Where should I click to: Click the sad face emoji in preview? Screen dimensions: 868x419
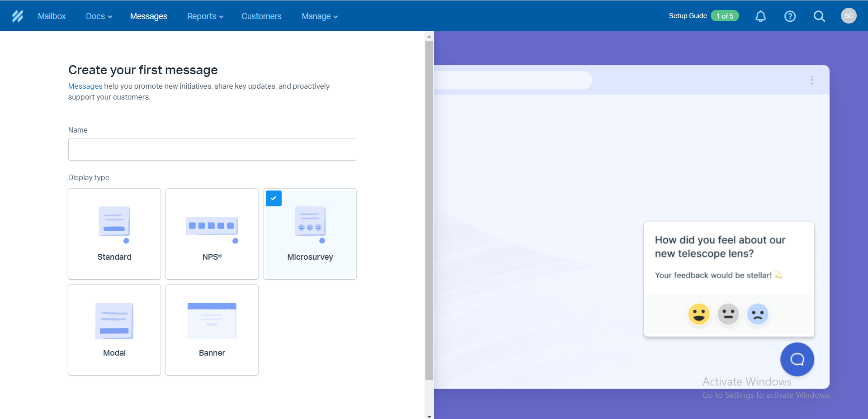coord(758,314)
